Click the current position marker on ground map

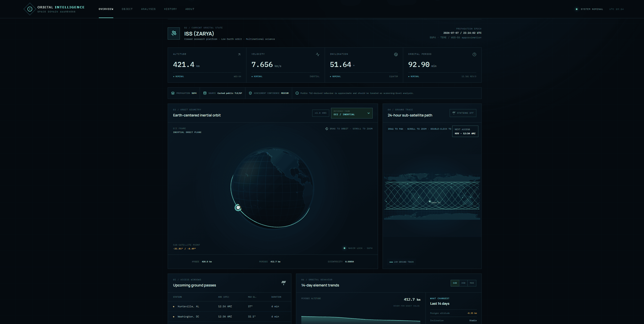(x=430, y=201)
